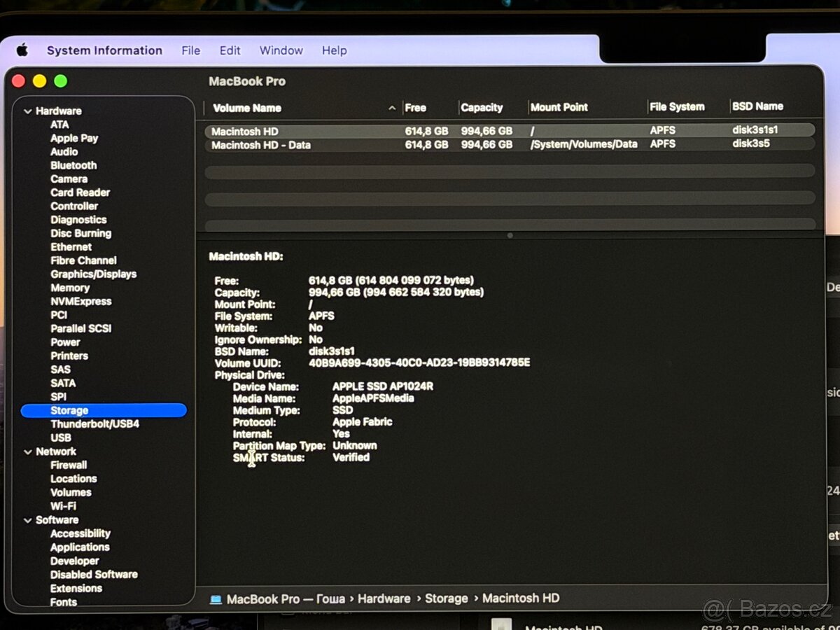Collapse the Hardware section in sidebar

coord(28,111)
